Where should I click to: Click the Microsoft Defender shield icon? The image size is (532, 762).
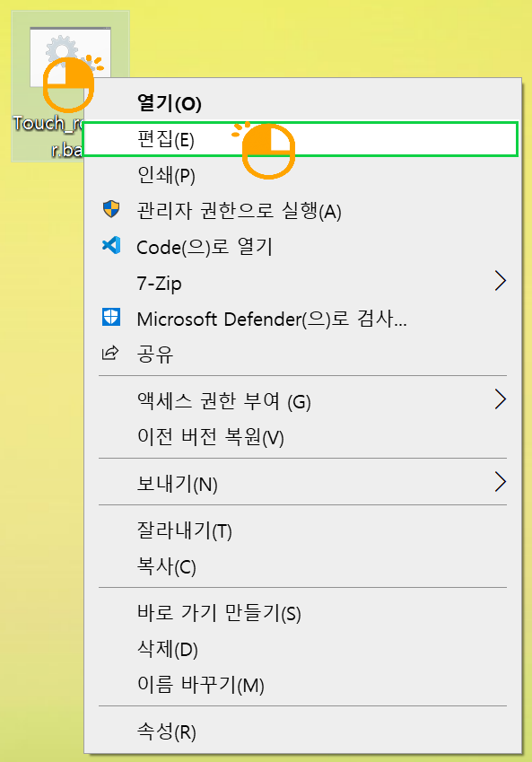point(111,317)
